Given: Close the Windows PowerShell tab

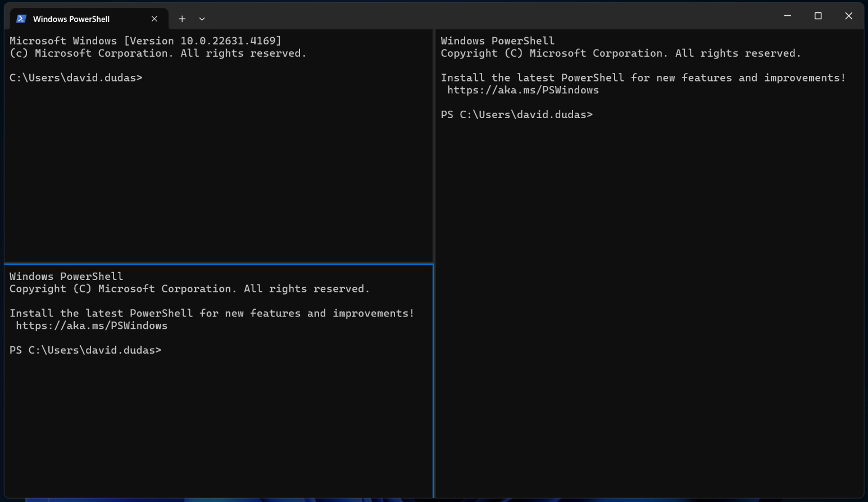Looking at the screenshot, I should (x=154, y=19).
